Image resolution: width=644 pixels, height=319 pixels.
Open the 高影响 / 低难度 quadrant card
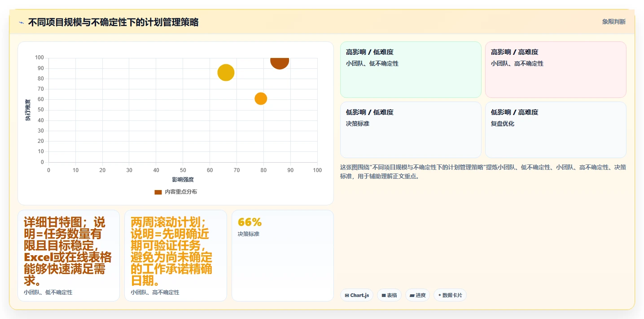(411, 70)
